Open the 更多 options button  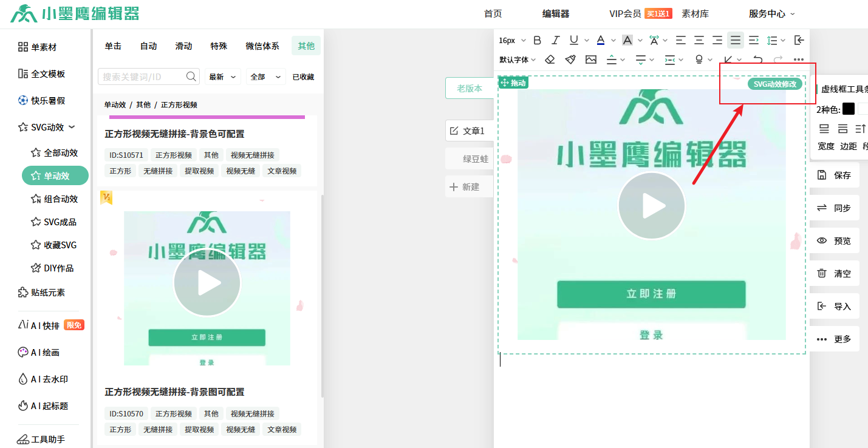835,339
